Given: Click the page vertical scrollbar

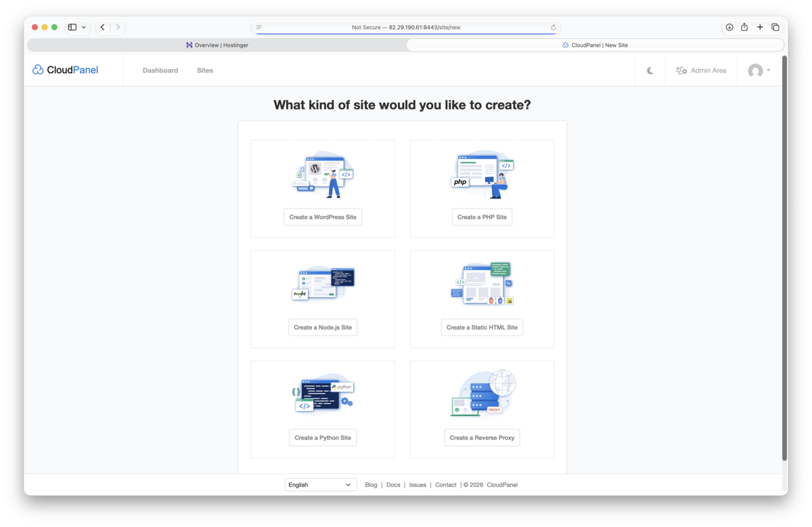Looking at the screenshot, I should [784, 258].
